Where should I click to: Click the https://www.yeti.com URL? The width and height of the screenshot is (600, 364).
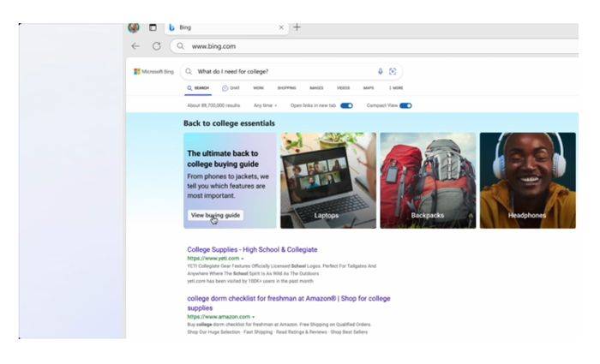click(213, 259)
